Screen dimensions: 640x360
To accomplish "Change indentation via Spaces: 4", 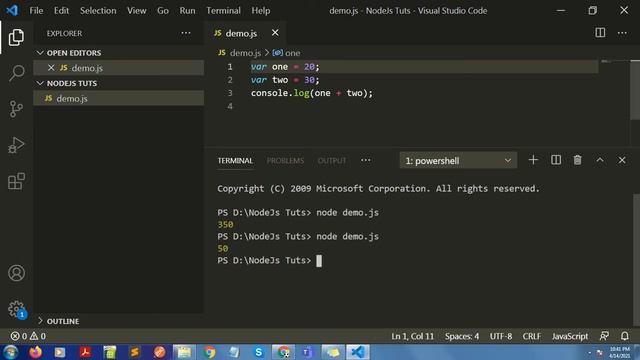I will (462, 336).
